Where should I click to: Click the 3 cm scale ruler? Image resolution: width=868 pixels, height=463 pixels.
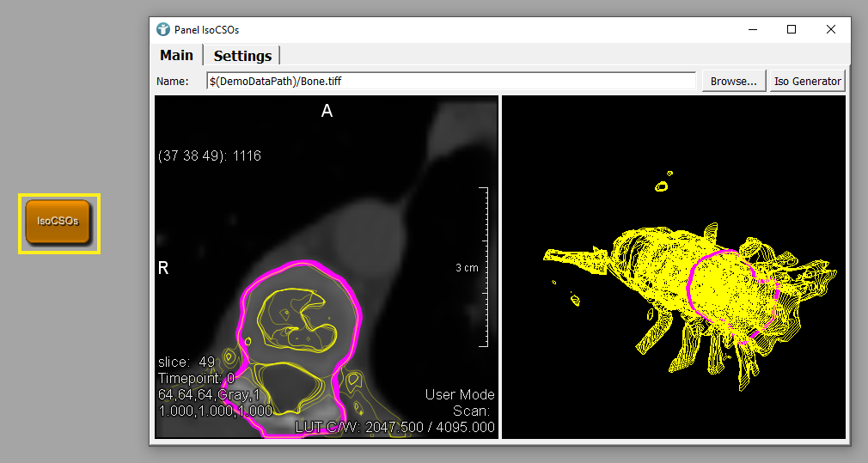tap(483, 267)
